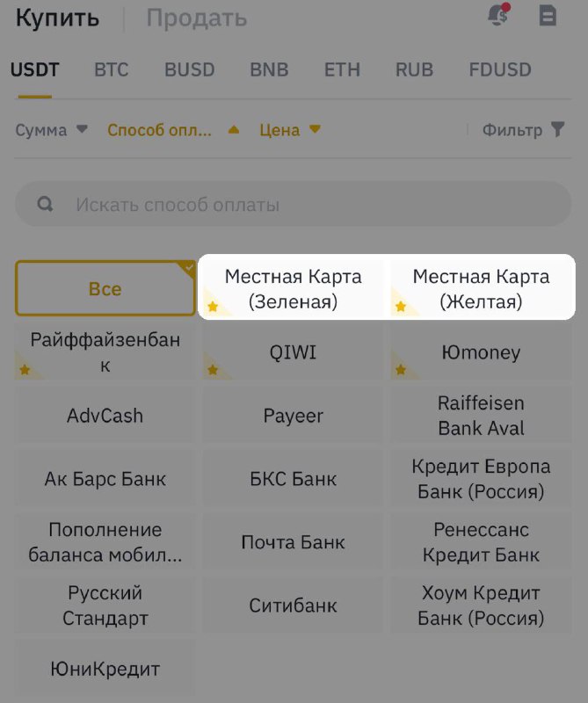Click star on Райффайзенбанк tile

pyautogui.click(x=25, y=370)
